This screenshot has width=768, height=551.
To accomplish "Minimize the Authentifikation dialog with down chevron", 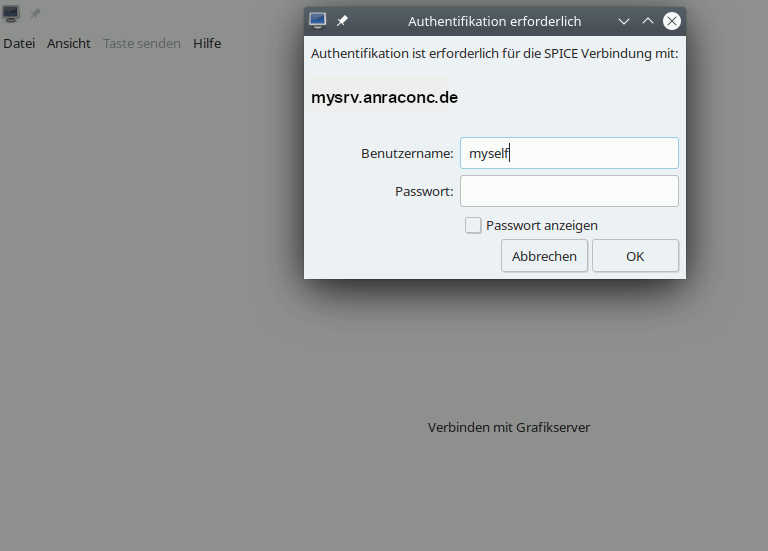I will tap(624, 21).
